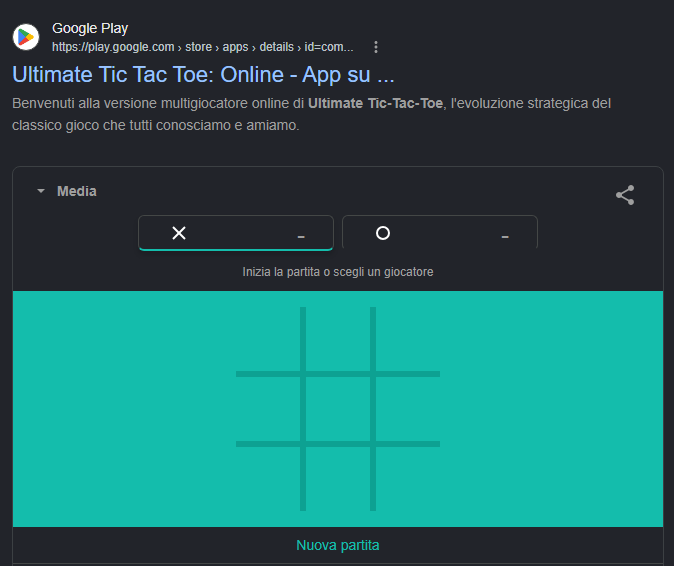Screen dimensions: 674x566
Task: Open the Media difficulty dropdown
Action: (67, 191)
